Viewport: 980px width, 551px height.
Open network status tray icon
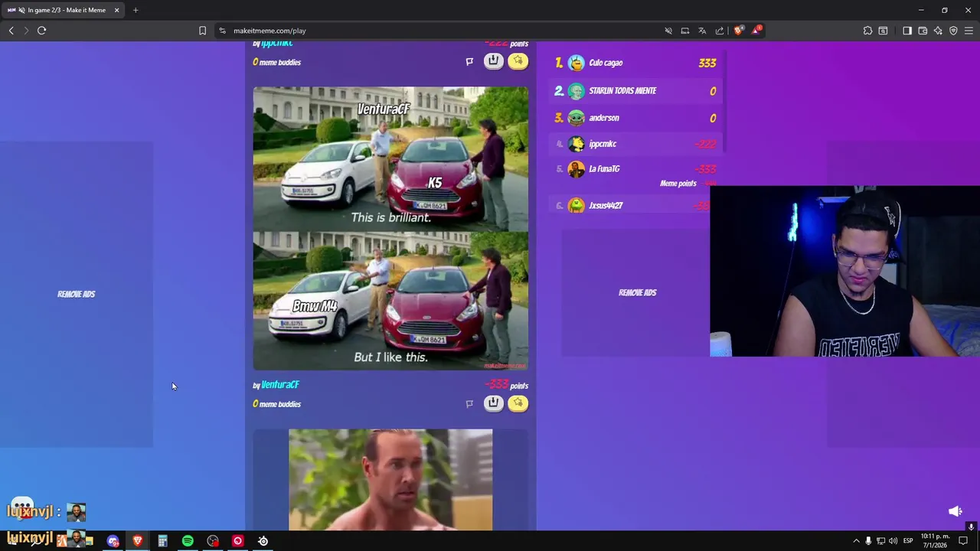880,541
